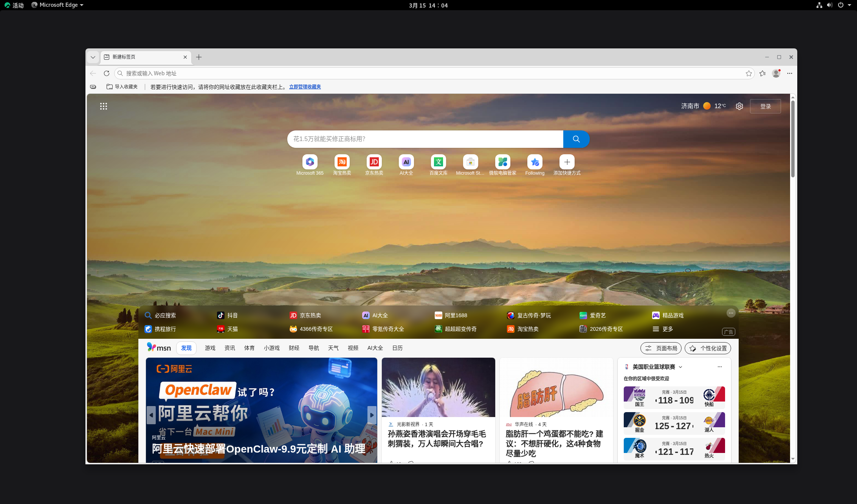This screenshot has height=504, width=857.
Task: Expand the tab search chevron
Action: 93,57
